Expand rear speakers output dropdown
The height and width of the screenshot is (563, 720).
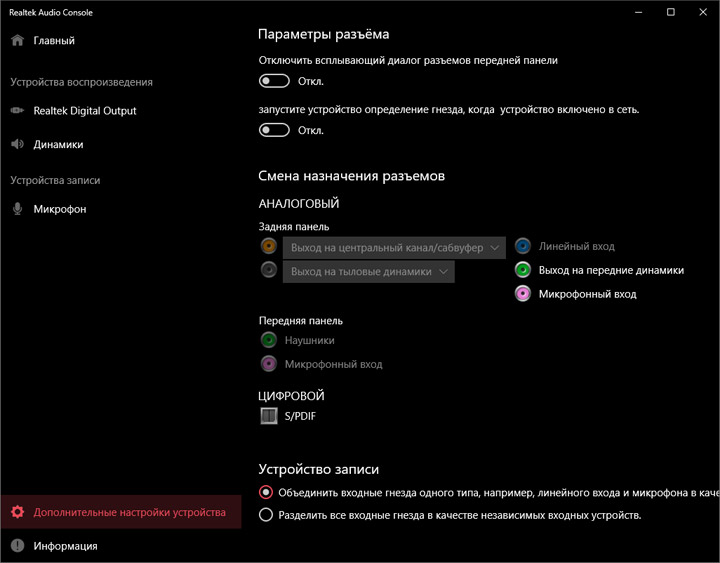[368, 271]
